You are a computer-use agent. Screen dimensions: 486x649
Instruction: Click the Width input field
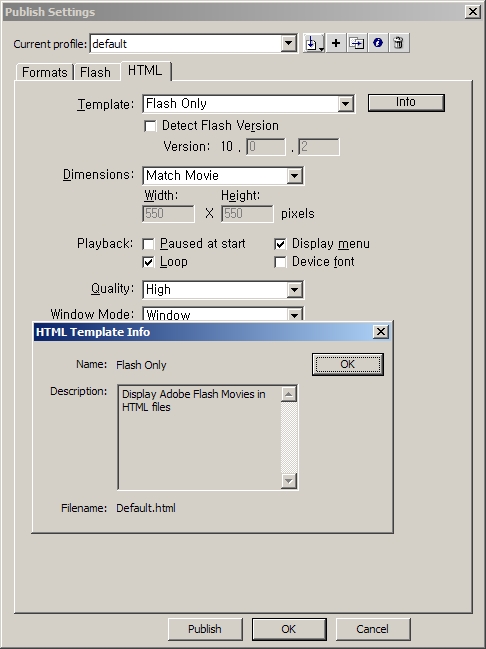point(168,214)
